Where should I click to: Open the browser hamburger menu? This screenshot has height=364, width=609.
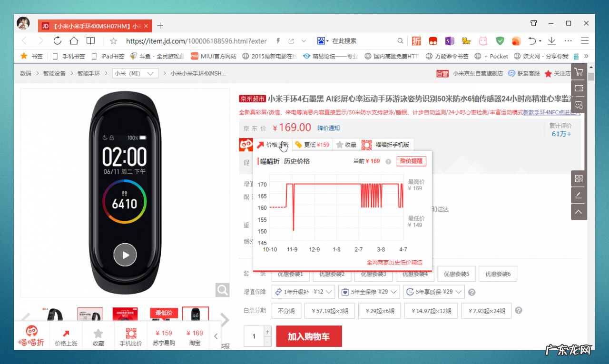pyautogui.click(x=585, y=40)
